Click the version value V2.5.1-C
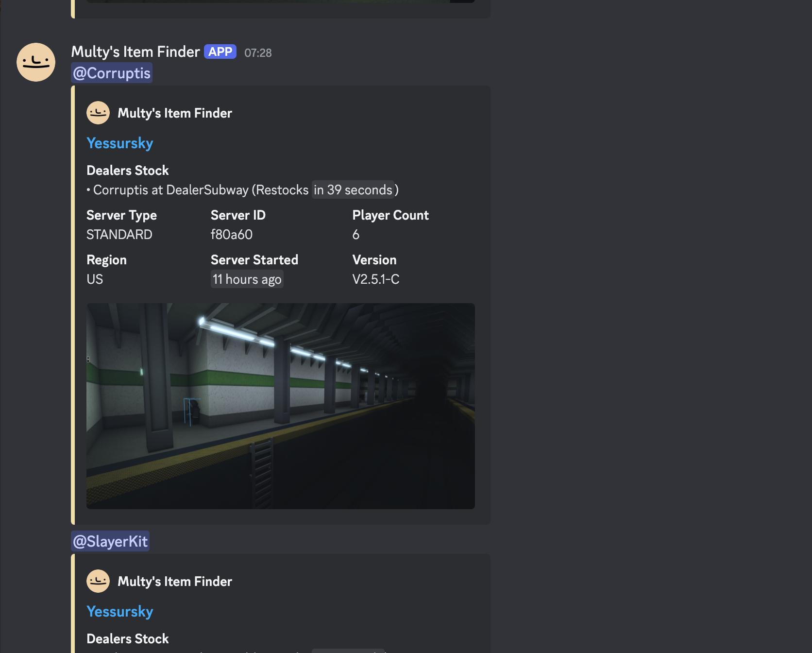This screenshot has height=653, width=812. [x=376, y=279]
